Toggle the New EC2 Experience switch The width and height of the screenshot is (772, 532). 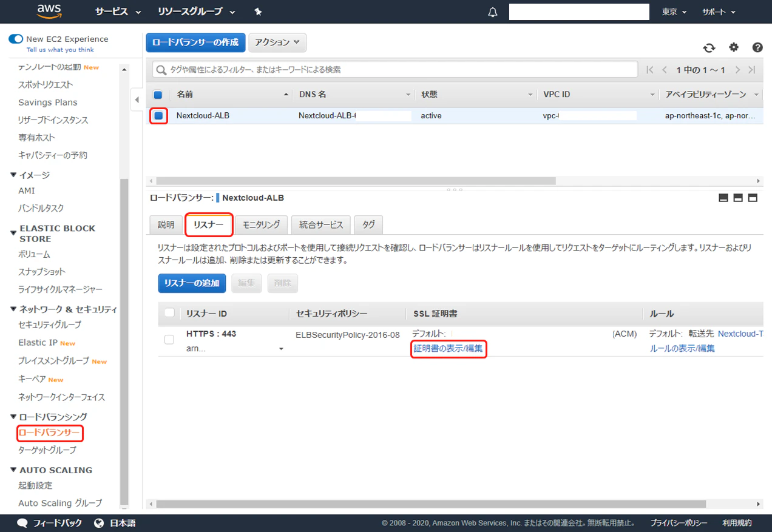pos(15,39)
